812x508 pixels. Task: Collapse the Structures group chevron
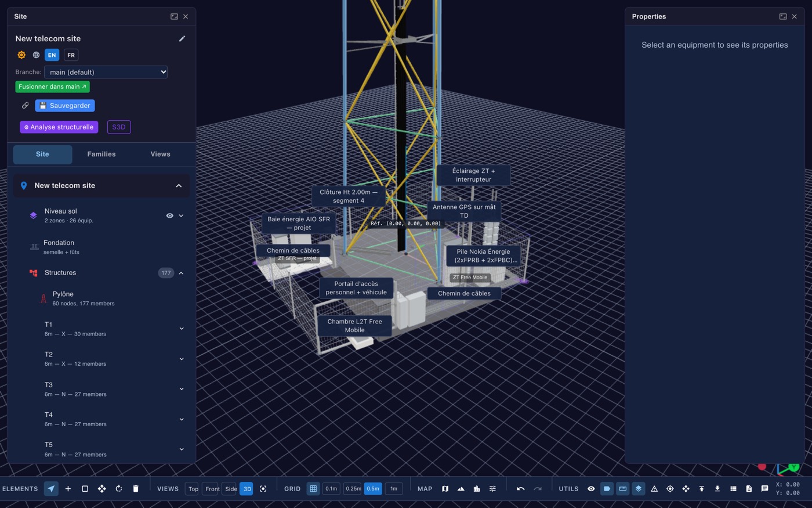click(x=181, y=273)
